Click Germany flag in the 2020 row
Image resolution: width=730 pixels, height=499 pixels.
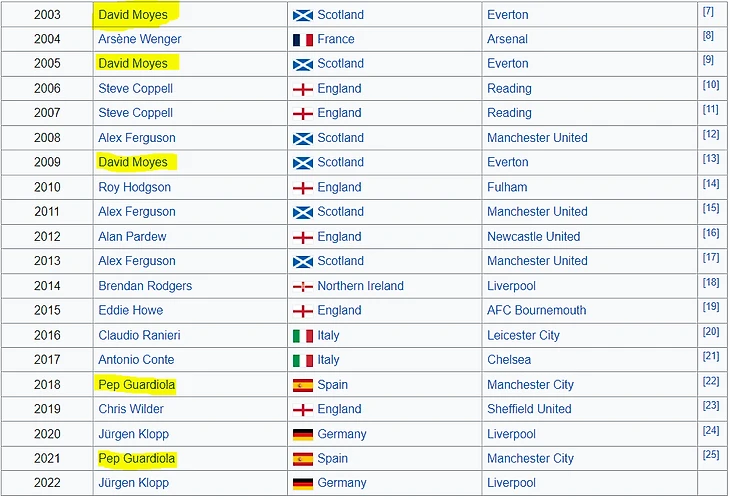point(302,434)
